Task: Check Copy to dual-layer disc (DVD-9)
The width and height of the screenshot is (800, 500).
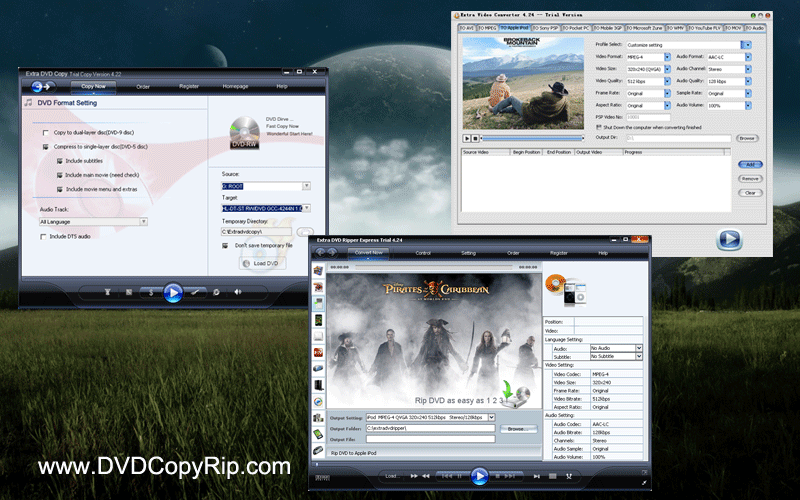Action: pos(46,133)
